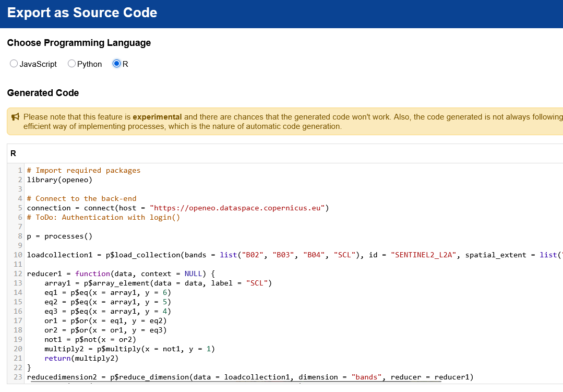Click the openeo.dataspace.copernicus.eu URL string
Viewport: 563px width, 392px height.
[237, 208]
